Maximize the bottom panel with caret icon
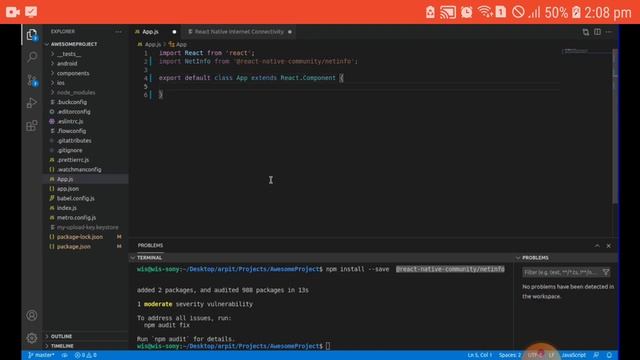This screenshot has height=360, width=640. [x=597, y=246]
